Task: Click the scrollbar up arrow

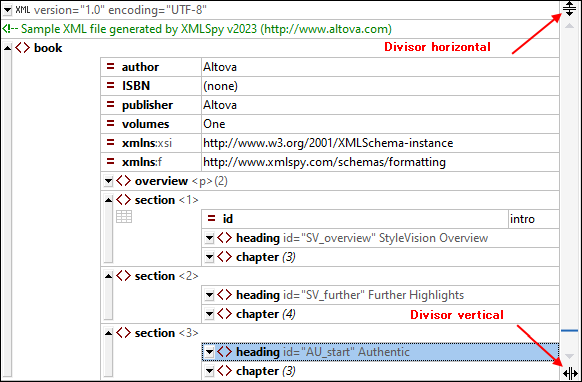Action: click(569, 26)
